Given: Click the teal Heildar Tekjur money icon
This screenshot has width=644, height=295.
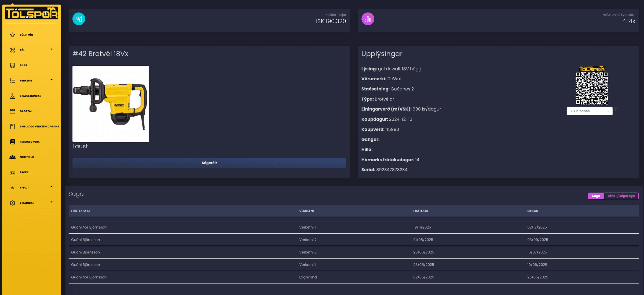Looking at the screenshot, I should [x=79, y=19].
